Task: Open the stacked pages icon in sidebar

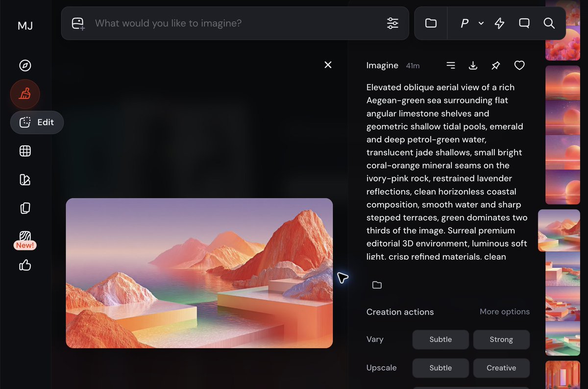Action: 25,208
